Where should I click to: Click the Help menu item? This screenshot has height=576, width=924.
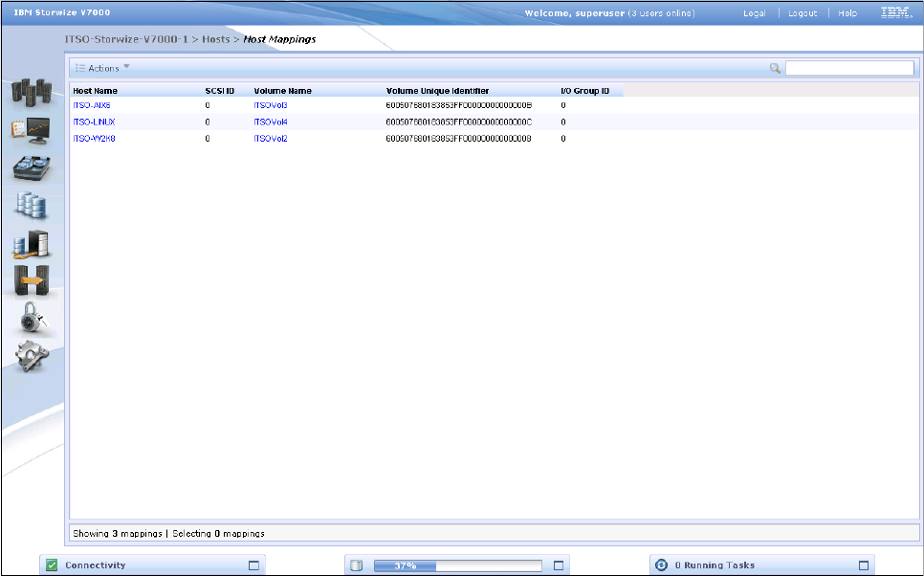pos(847,13)
